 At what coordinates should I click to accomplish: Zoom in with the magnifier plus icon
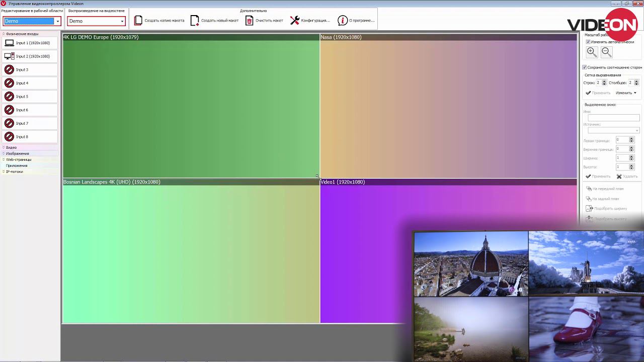[x=592, y=52]
